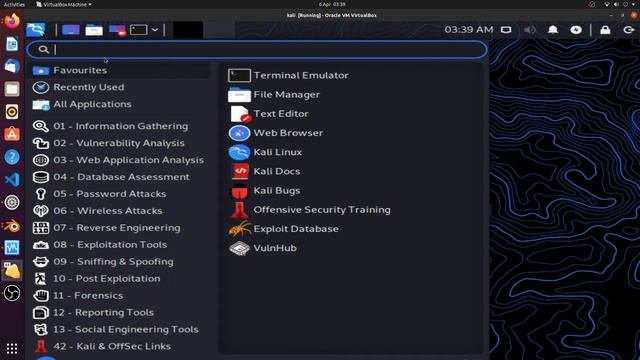Click the Kali log out panel icon
640x360 pixels.
(x=629, y=30)
